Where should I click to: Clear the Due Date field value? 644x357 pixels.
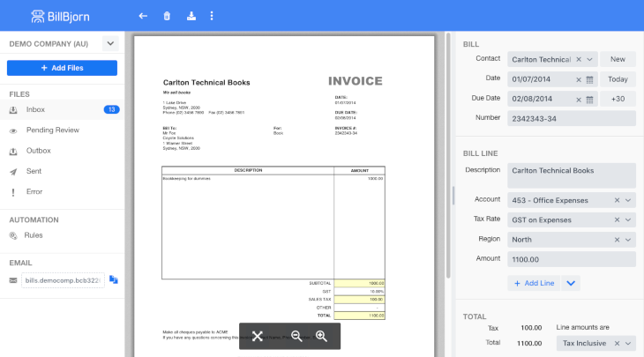pos(579,100)
